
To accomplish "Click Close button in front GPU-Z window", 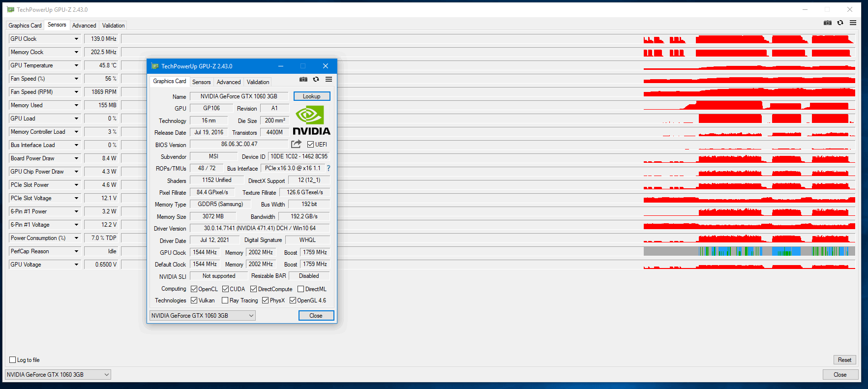I will tap(316, 316).
